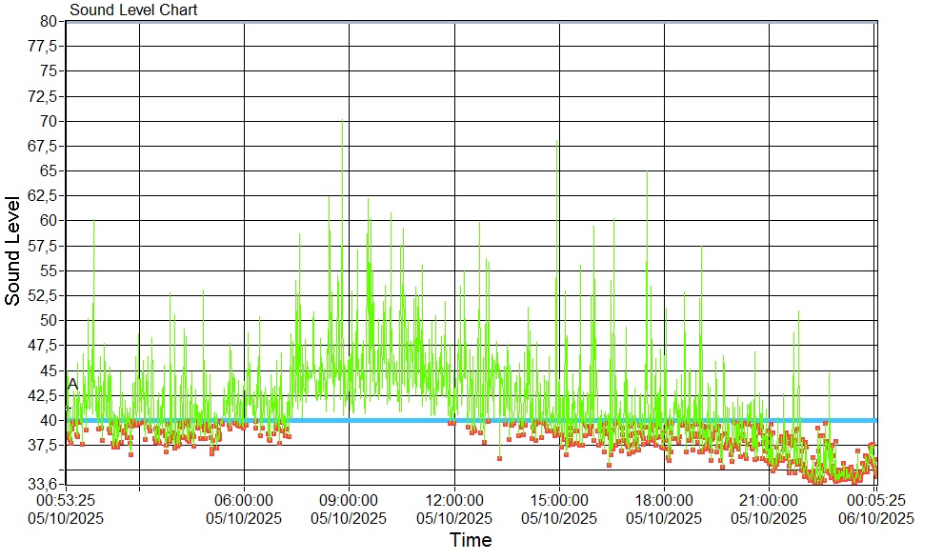Click the 00:05:25 end time label

875,500
